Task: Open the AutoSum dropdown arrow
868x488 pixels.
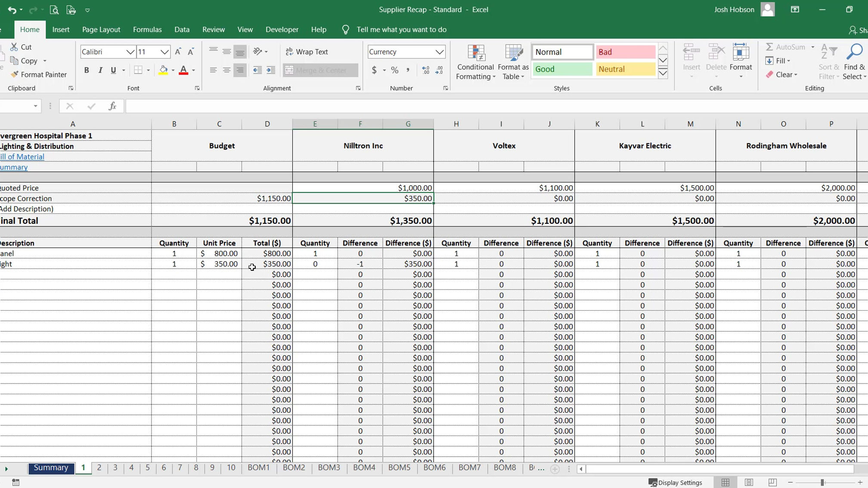Action: pos(813,47)
